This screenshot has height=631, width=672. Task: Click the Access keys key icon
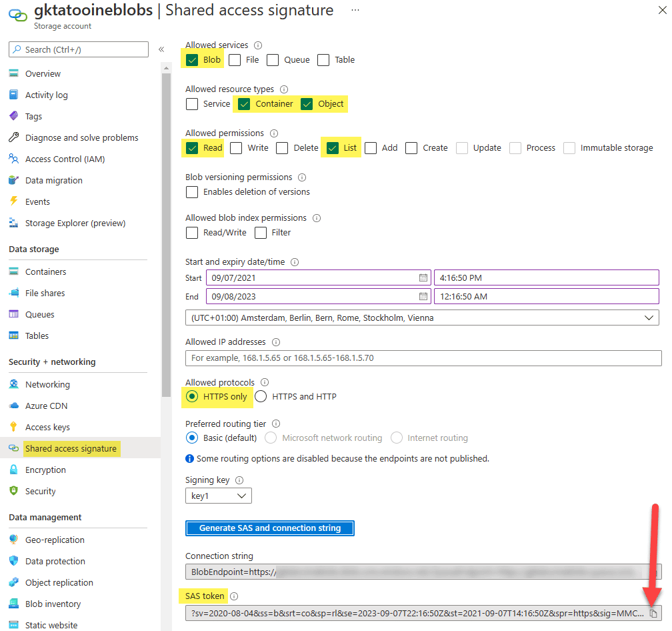pyautogui.click(x=14, y=426)
